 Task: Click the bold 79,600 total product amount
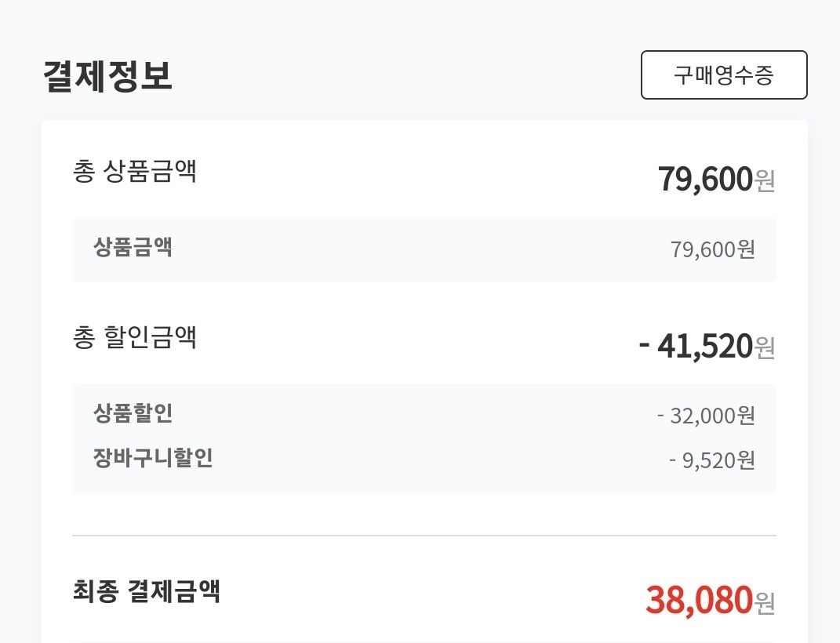[x=705, y=180]
